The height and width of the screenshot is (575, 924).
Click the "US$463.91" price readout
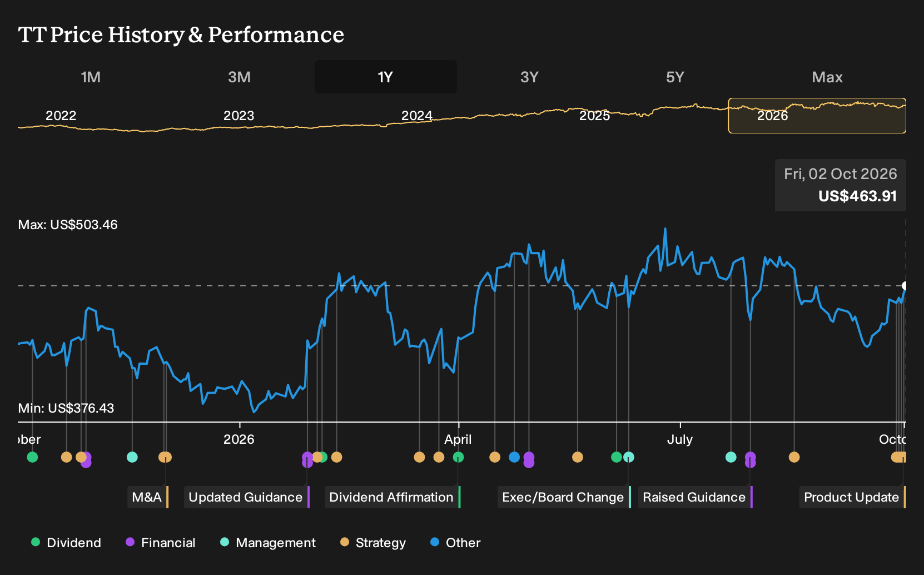tap(857, 196)
